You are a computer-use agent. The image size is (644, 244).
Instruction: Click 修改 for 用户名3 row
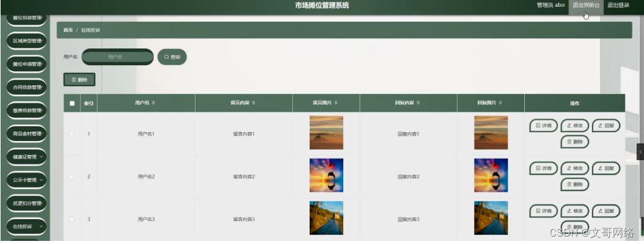[575, 210]
